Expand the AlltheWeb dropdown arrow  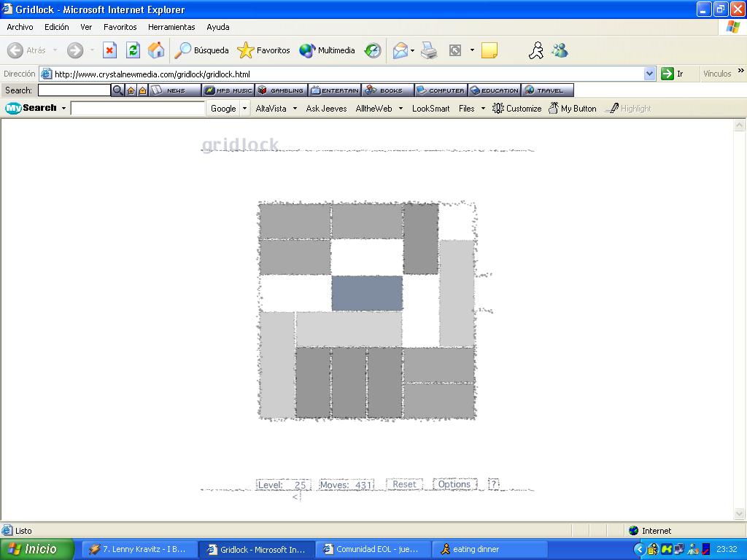click(x=400, y=108)
